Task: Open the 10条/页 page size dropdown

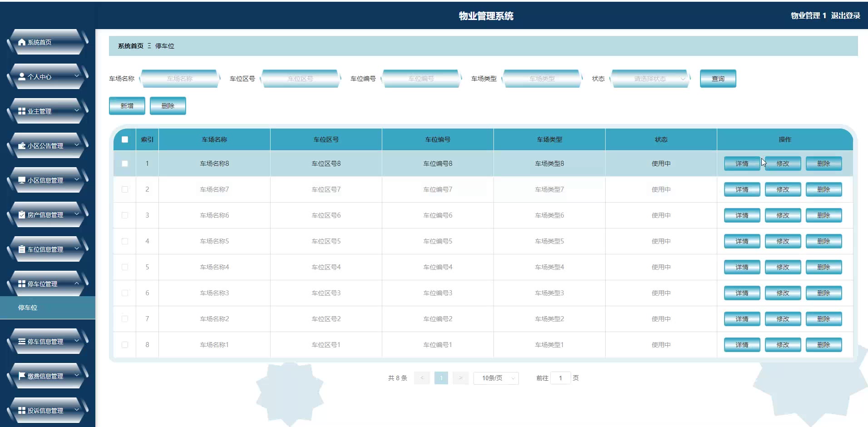Action: [x=496, y=378]
